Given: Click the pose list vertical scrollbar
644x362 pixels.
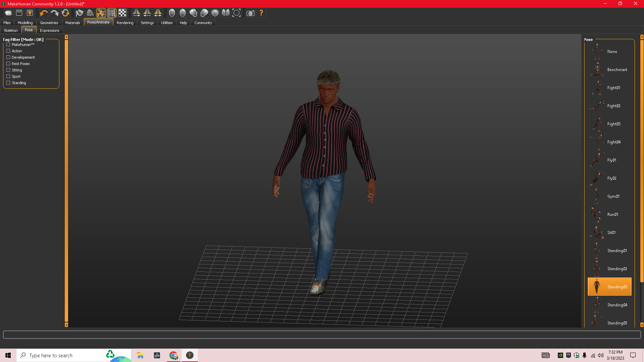Looking at the screenshot, I should (x=642, y=161).
